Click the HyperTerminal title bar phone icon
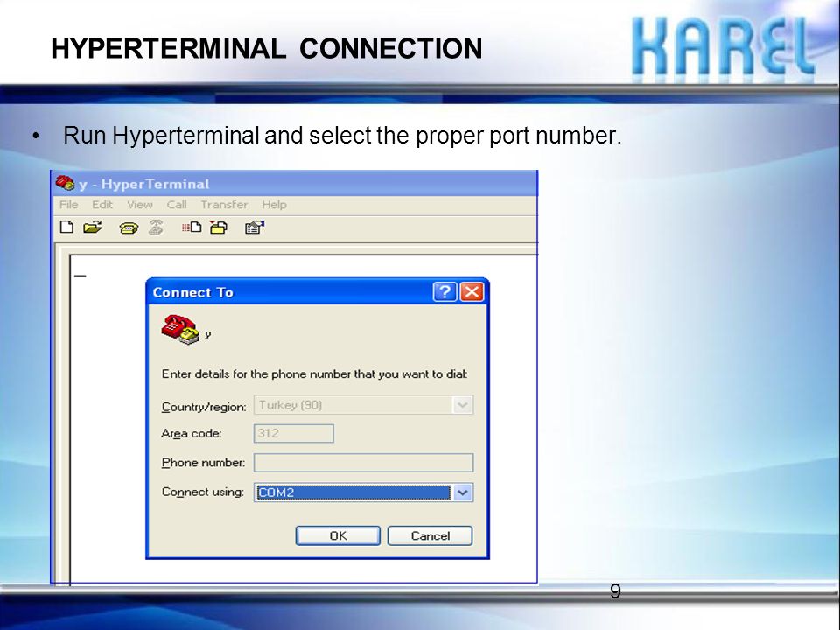Screen dimensions: 840x630 pyautogui.click(x=66, y=183)
